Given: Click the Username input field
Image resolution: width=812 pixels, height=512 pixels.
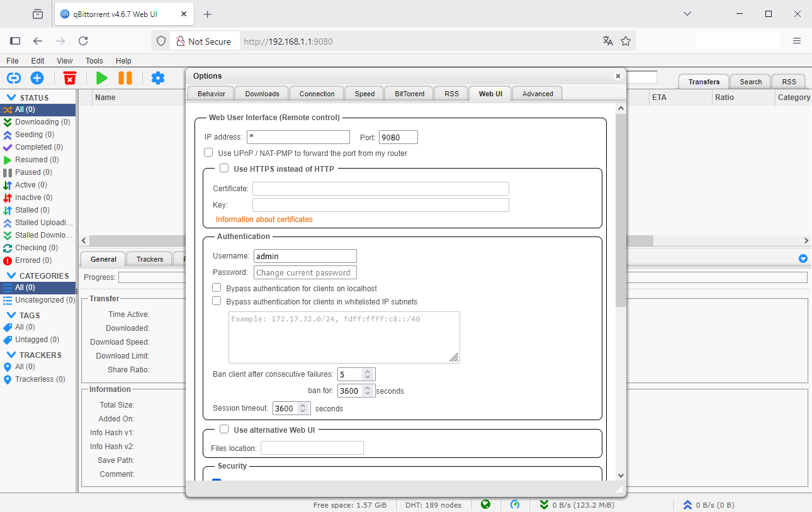Looking at the screenshot, I should pos(305,256).
